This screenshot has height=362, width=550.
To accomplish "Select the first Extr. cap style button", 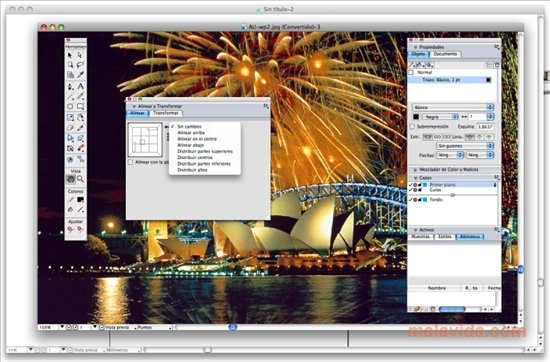I will 427,137.
